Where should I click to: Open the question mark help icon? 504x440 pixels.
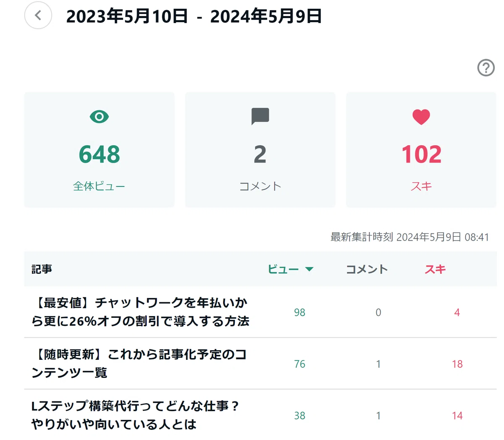[486, 68]
